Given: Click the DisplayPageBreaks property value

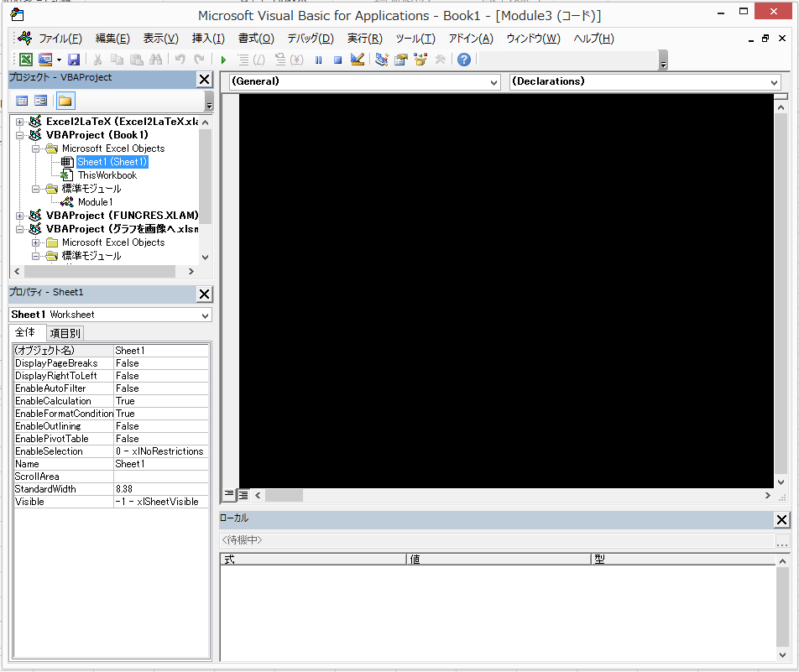Looking at the screenshot, I should [161, 363].
